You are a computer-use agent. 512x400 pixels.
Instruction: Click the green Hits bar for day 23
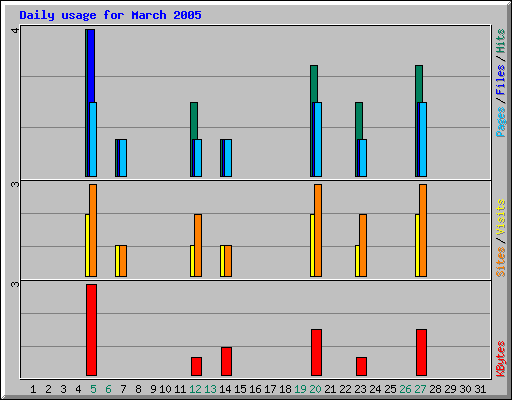coord(359,121)
